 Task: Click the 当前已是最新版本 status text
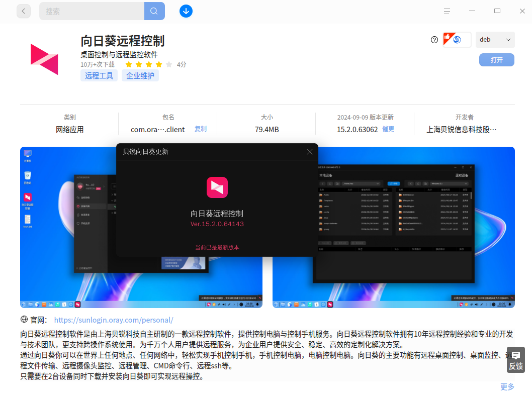217,247
